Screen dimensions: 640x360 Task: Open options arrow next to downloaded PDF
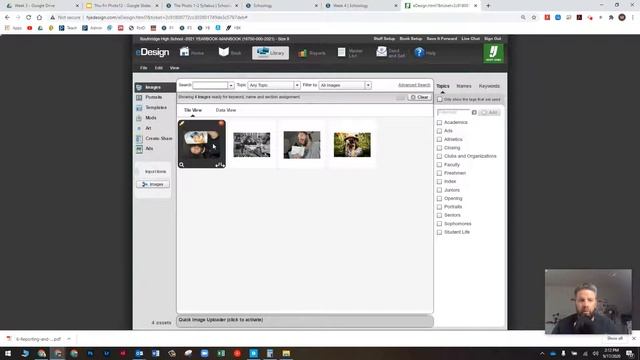pos(69,339)
